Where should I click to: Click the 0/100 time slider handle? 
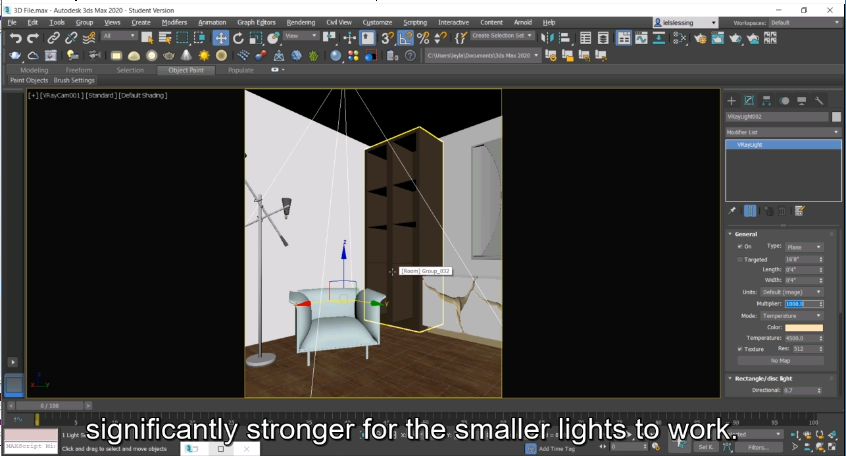pyautogui.click(x=49, y=405)
